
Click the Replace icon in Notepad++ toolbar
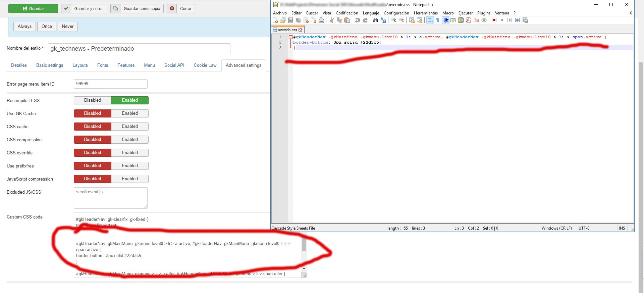pyautogui.click(x=383, y=20)
